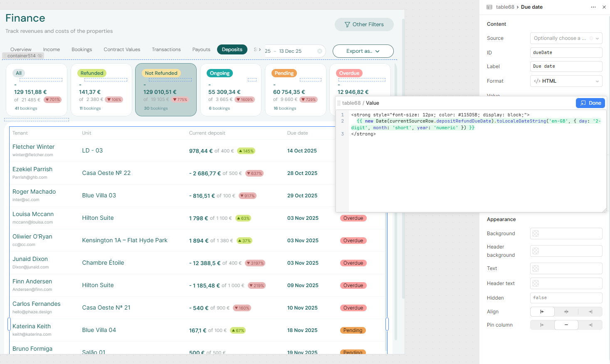The width and height of the screenshot is (610, 364).
Task: Toggle center alignment for the Due date column
Action: [566, 311]
